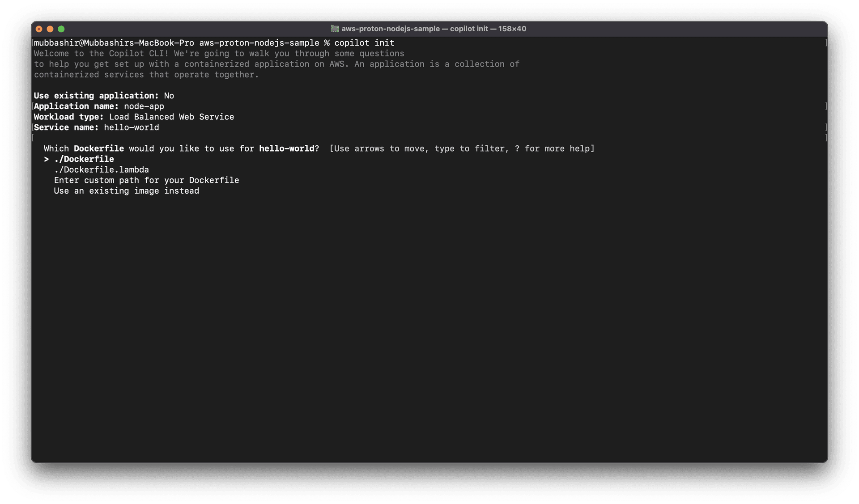Viewport: 859px width, 504px height.
Task: Click 'containerized services that operate together.' line
Action: click(146, 75)
